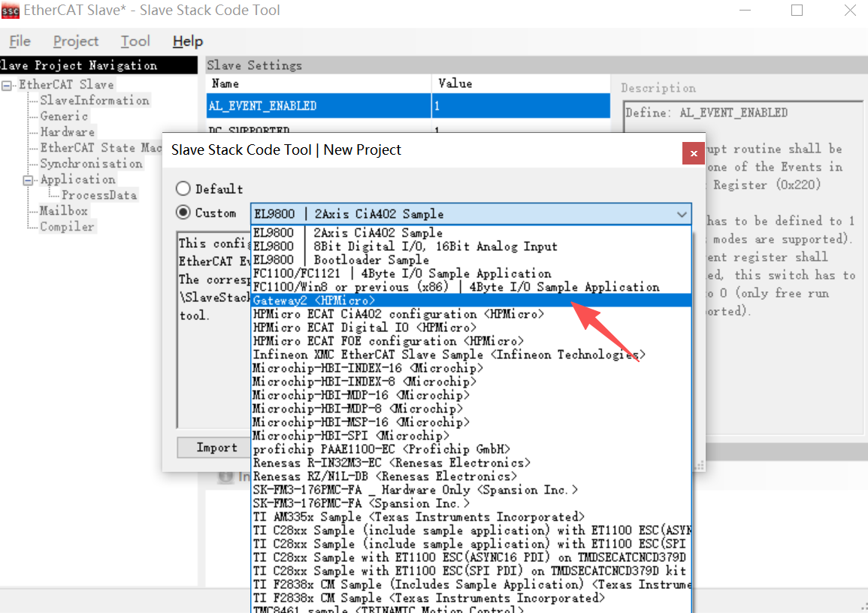Choose Microchip-HBI-INDEX-16 entry
The image size is (868, 613).
click(x=471, y=368)
